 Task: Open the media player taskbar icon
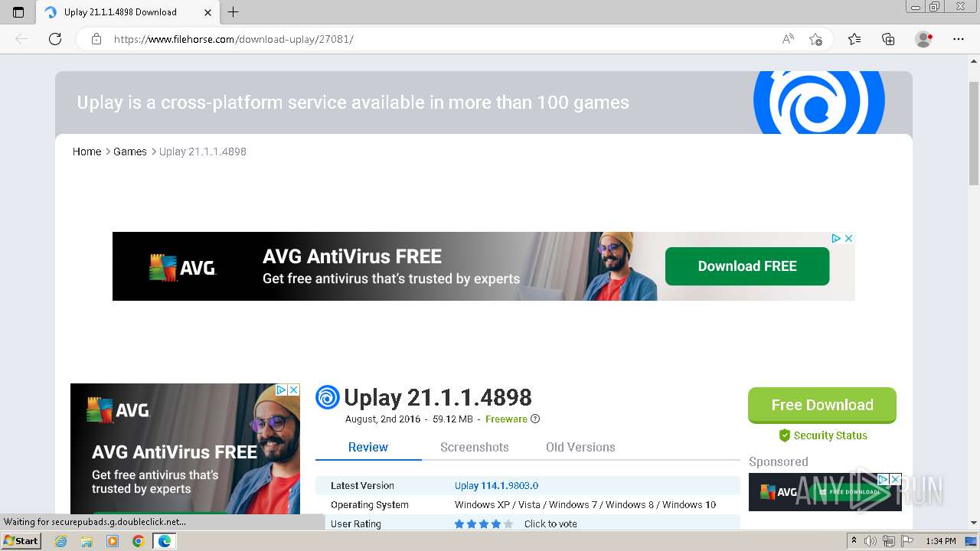[113, 541]
